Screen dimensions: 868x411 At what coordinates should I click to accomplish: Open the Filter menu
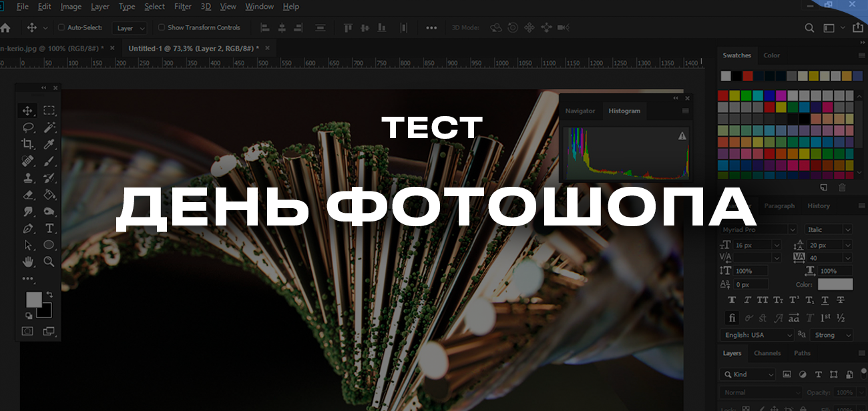point(182,7)
